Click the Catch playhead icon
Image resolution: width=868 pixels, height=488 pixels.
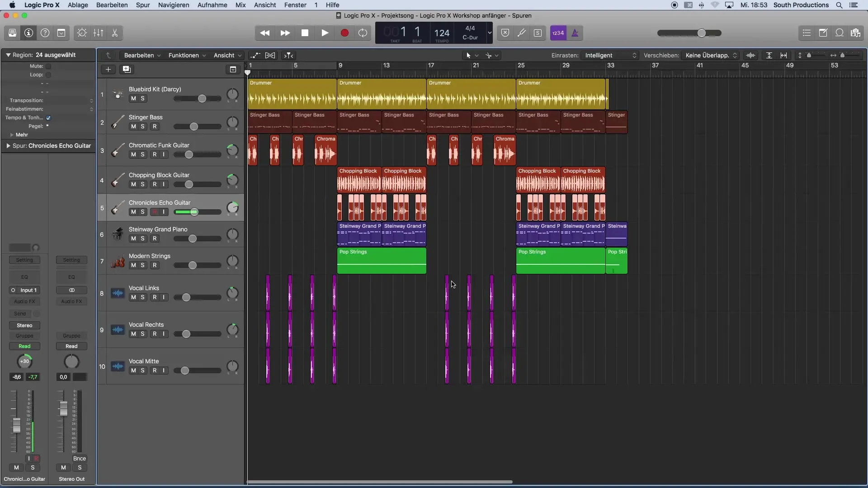[x=288, y=55]
